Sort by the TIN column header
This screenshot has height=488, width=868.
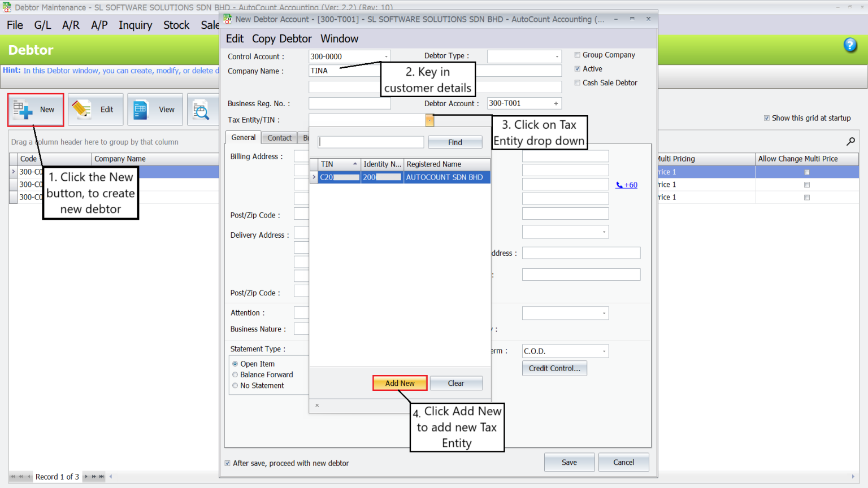click(339, 164)
